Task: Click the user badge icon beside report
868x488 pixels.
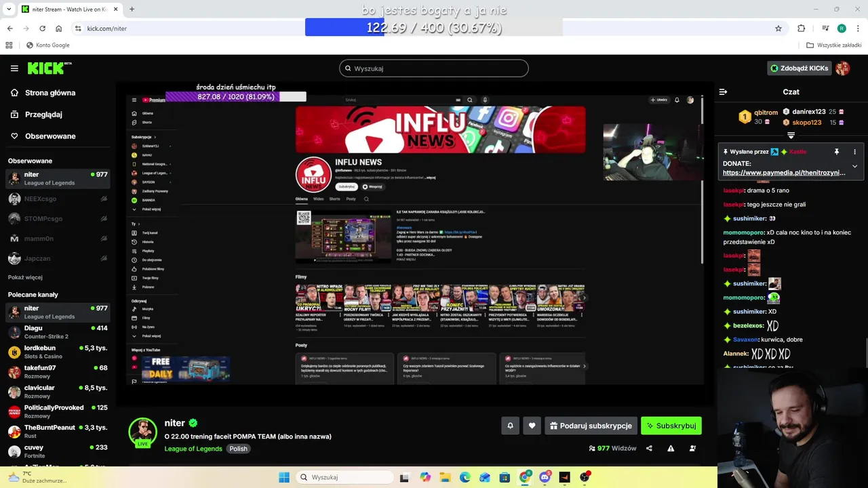Action: (x=692, y=448)
